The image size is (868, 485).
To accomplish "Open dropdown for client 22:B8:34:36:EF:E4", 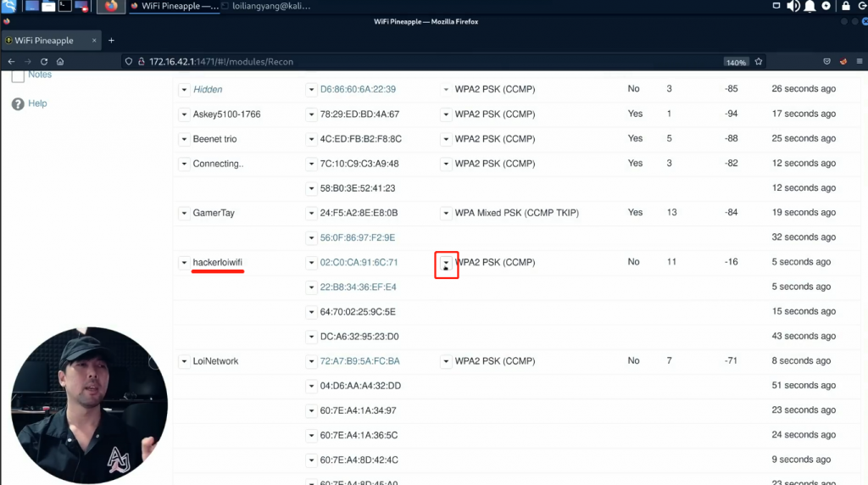I will 311,287.
